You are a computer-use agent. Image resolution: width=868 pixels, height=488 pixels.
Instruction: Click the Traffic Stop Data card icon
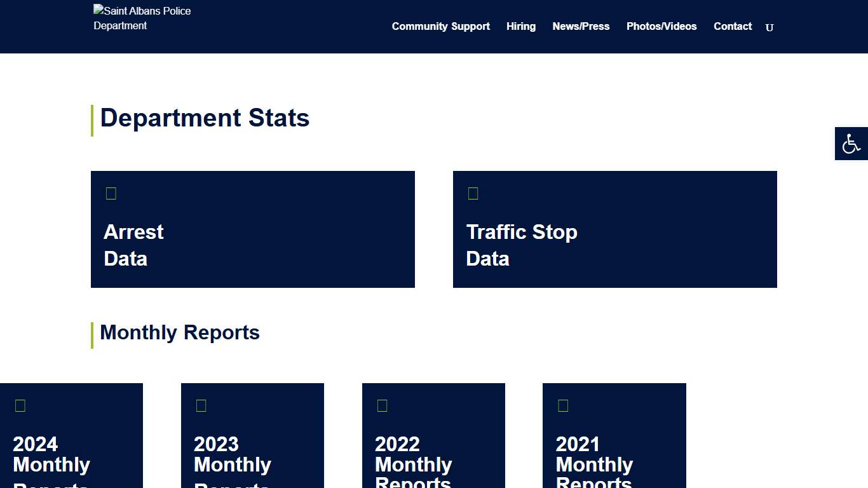pyautogui.click(x=473, y=193)
